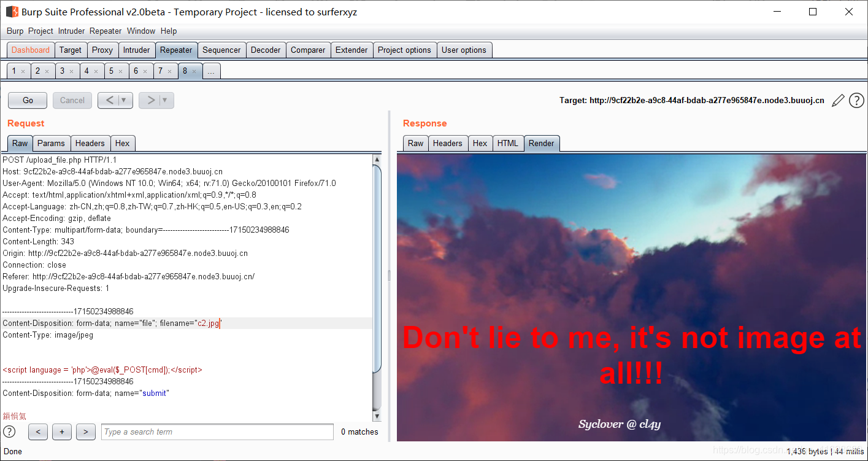The image size is (868, 461).
Task: Expand the forward history dropdown arrow
Action: (x=166, y=100)
